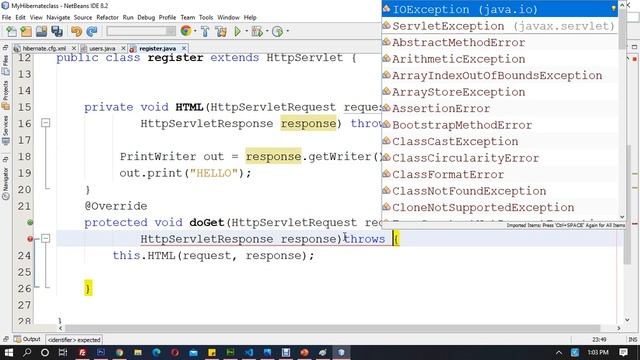Open Task View on taskbar
Viewport: 640px width, 360px height.
click(x=62, y=352)
